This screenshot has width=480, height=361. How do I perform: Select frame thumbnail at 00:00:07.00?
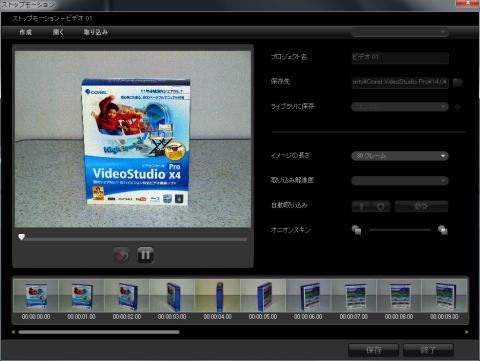point(353,296)
